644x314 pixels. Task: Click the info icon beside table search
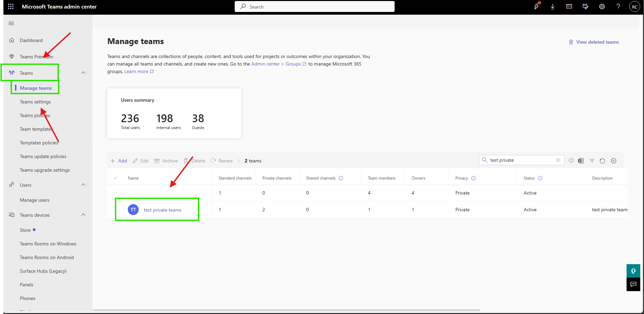571,160
